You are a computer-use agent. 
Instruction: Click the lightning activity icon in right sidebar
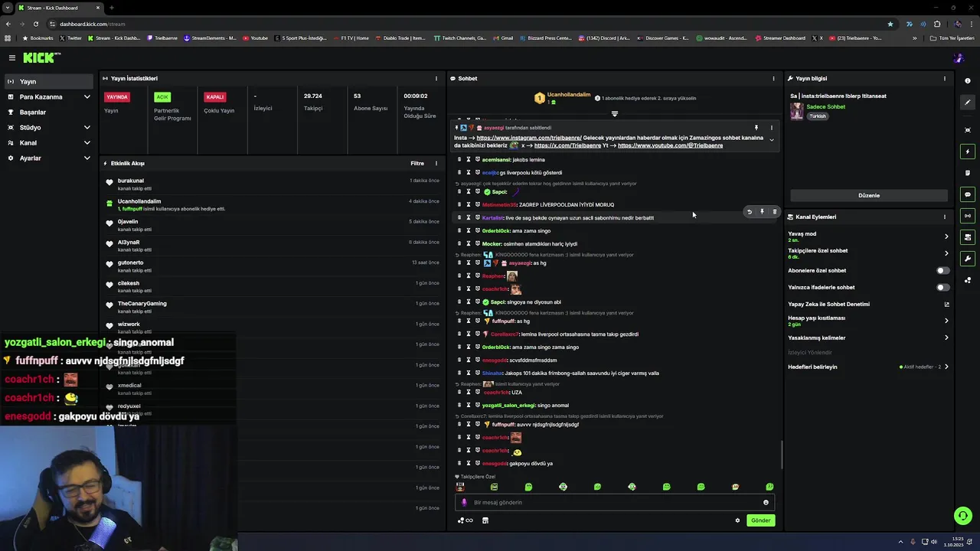tap(968, 152)
